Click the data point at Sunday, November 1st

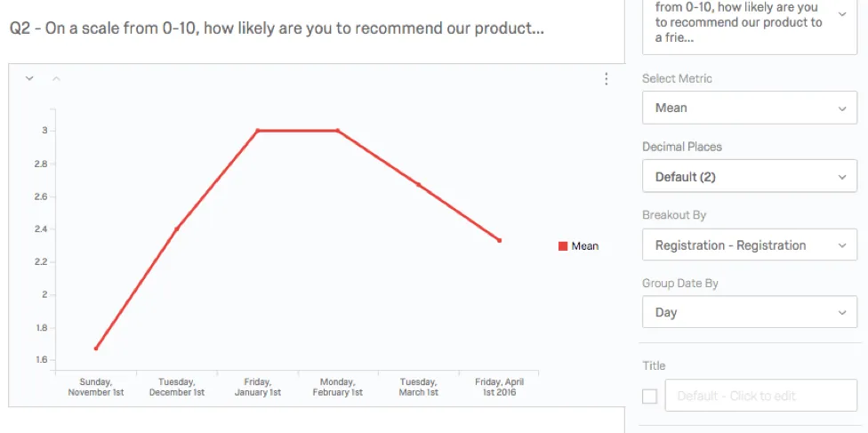(96, 348)
